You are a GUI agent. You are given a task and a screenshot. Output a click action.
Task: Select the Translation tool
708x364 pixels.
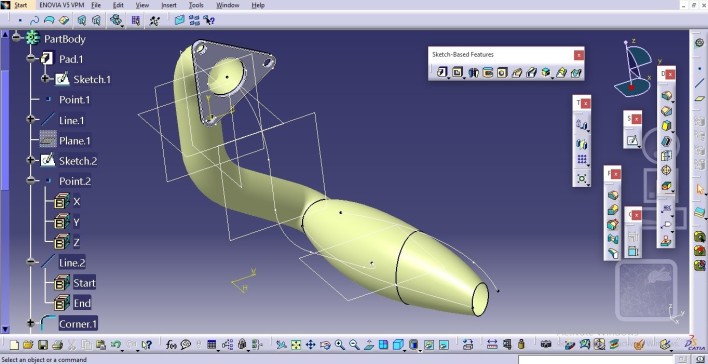pos(582,124)
